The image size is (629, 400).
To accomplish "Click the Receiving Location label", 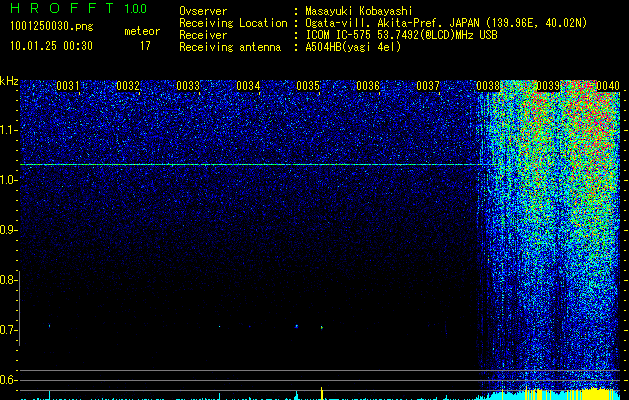I will (233, 23).
